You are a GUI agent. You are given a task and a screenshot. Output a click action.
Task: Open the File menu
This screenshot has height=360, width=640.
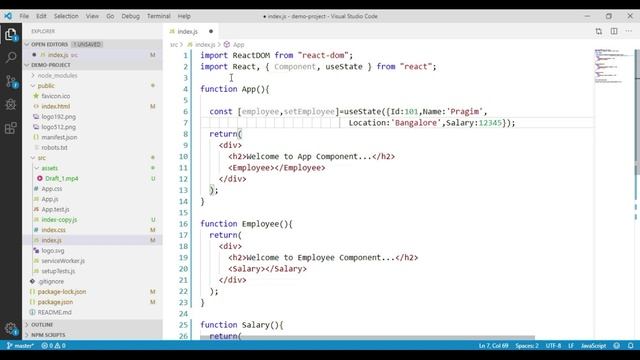tap(24, 16)
